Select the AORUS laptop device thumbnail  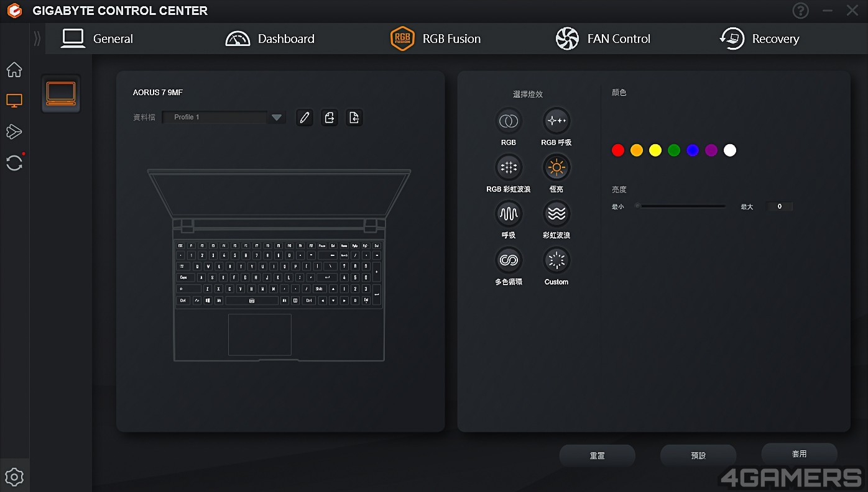[61, 94]
